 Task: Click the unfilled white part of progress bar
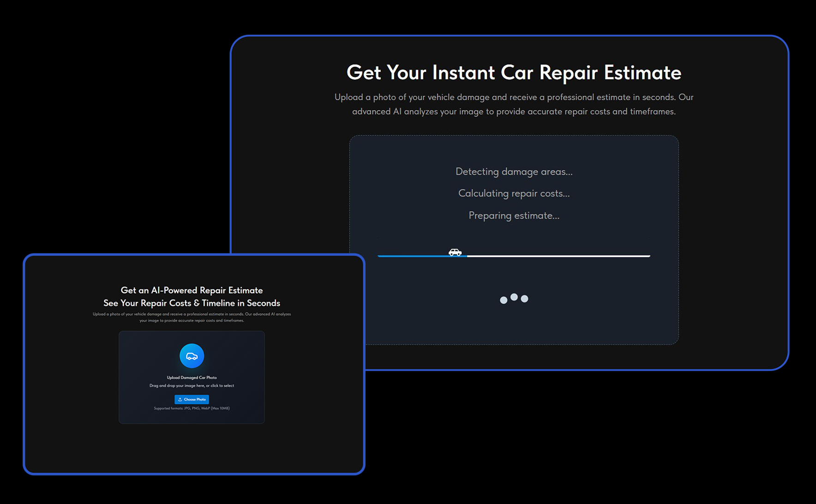click(558, 256)
